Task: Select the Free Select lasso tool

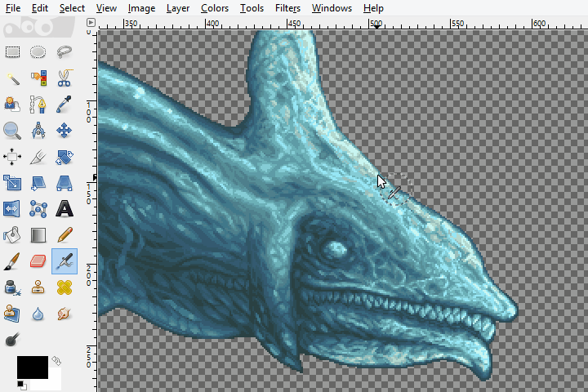Action: coord(65,51)
